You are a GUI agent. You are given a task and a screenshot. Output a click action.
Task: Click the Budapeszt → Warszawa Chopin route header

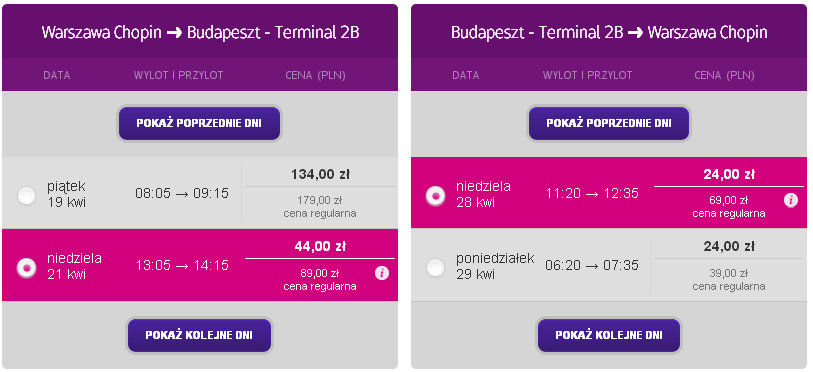pos(609,32)
